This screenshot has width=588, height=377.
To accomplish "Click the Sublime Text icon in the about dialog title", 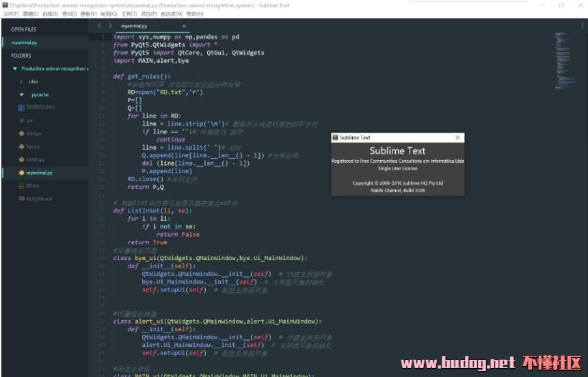I will [x=335, y=138].
